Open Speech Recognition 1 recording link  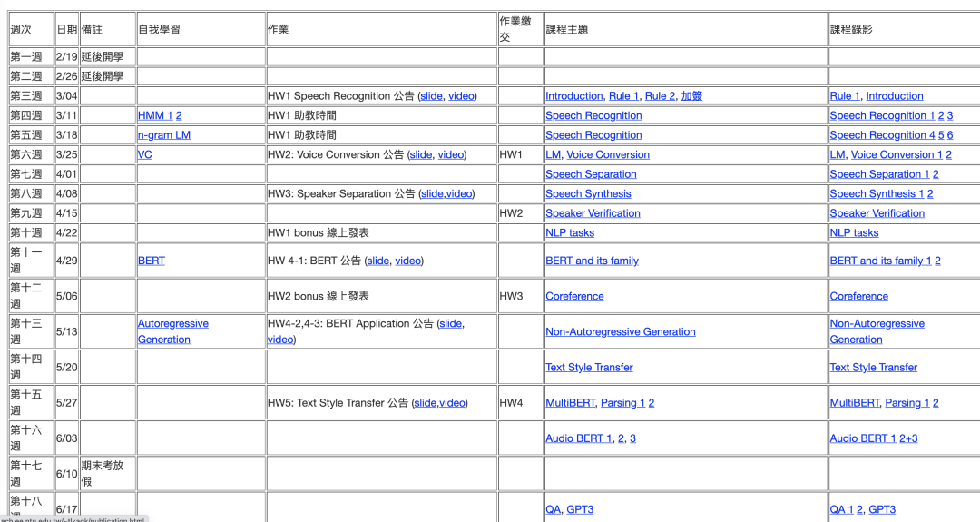coord(883,115)
